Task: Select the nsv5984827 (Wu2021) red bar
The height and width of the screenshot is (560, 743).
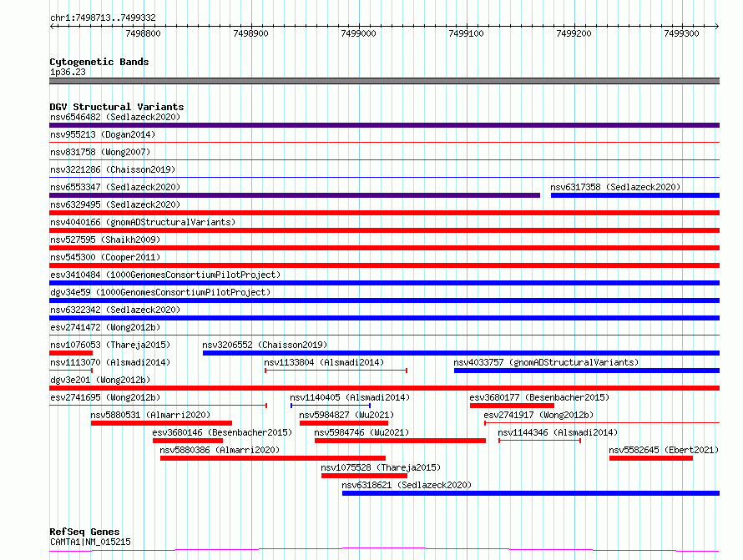Action: 344,423
